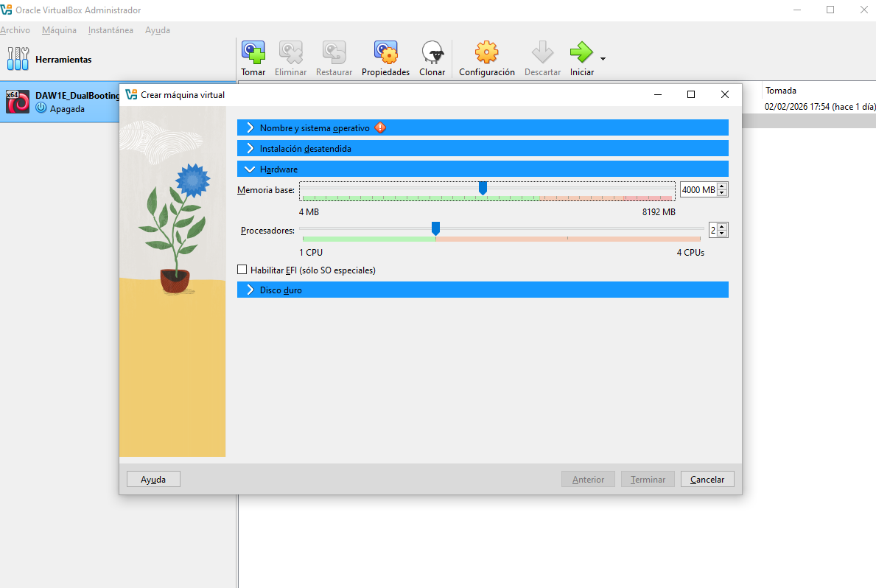Close the main VirtualBox window

[x=863, y=10]
